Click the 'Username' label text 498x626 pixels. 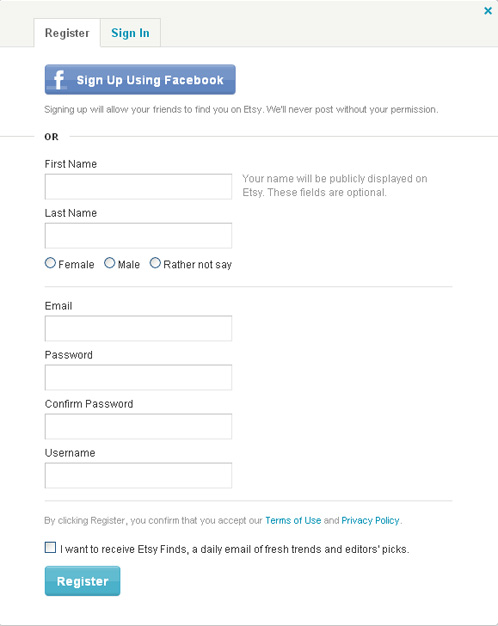[x=70, y=453]
